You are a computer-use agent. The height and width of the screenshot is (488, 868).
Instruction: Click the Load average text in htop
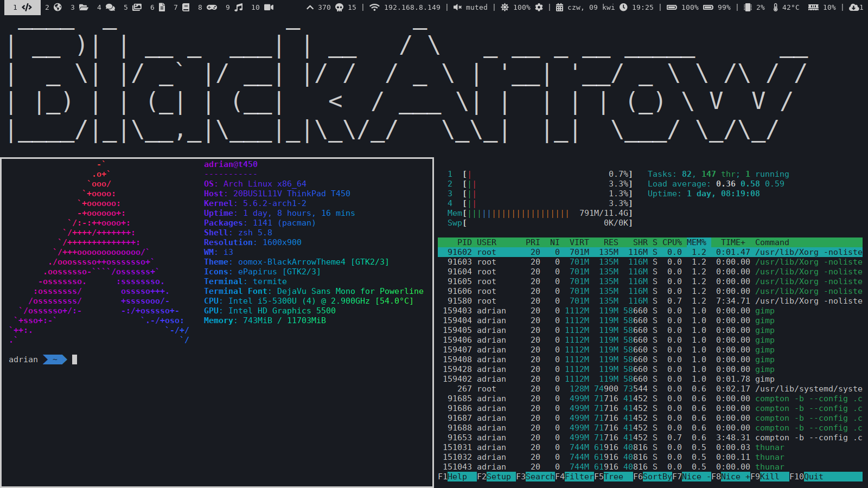coord(716,184)
